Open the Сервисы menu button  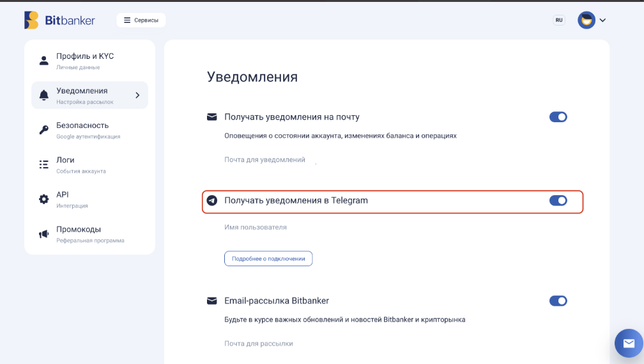[141, 20]
